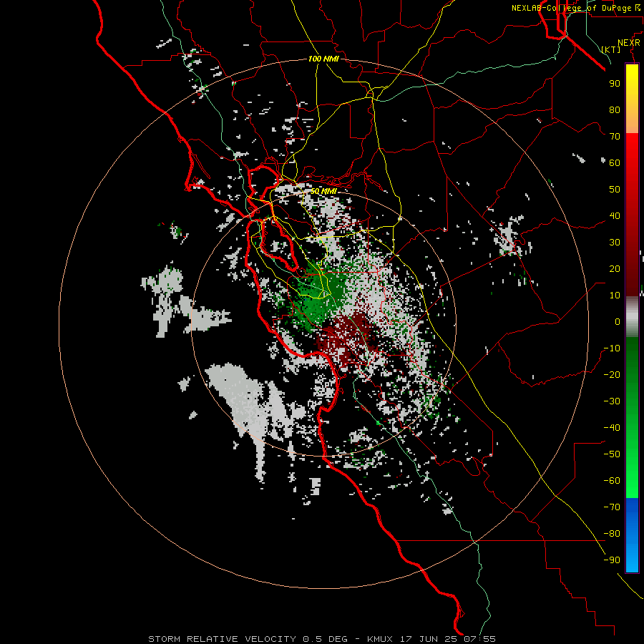Click the "17 JUN 25" date in caption
The image size is (644, 644).
point(429,639)
